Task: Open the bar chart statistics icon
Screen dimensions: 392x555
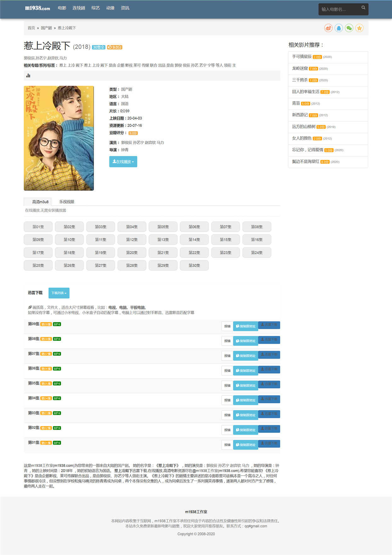Action: pyautogui.click(x=28, y=76)
